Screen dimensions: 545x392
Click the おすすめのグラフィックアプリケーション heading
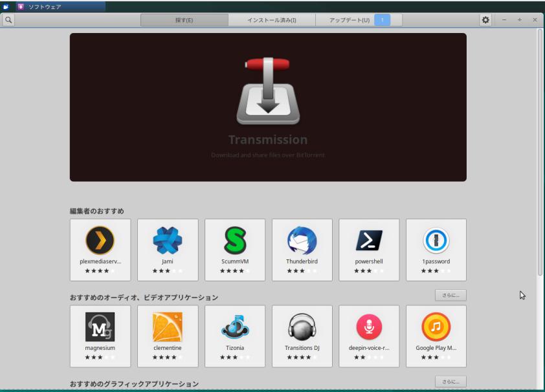click(134, 384)
